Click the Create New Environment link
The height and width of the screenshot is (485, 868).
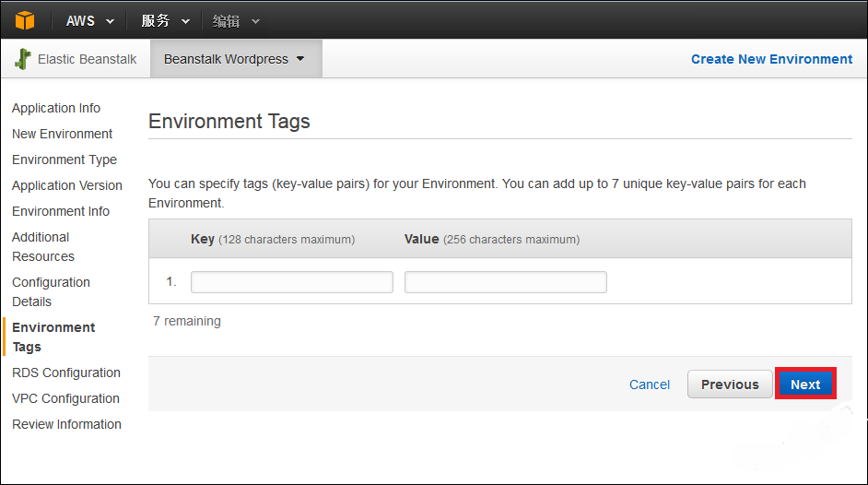click(x=771, y=59)
